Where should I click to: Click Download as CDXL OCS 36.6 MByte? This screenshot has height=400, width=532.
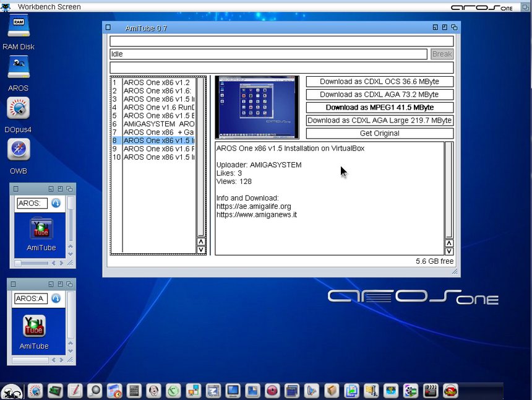[379, 82]
